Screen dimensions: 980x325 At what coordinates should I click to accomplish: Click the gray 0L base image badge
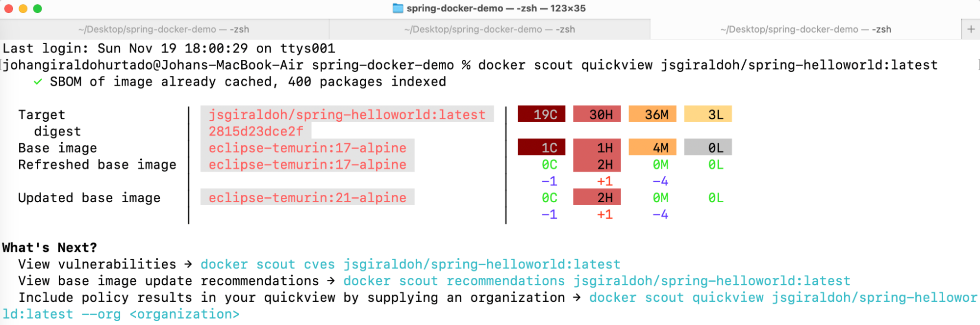708,148
